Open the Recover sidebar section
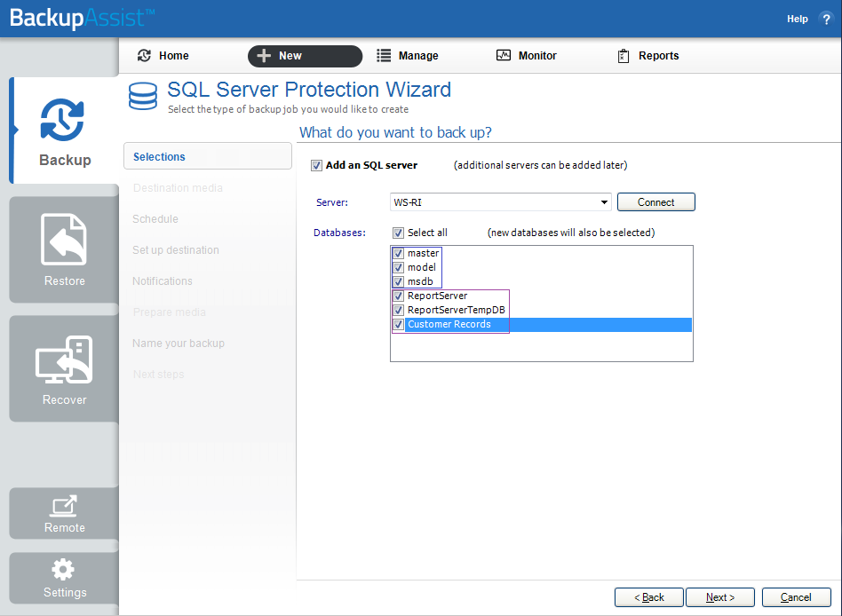The width and height of the screenshot is (842, 616). point(64,368)
